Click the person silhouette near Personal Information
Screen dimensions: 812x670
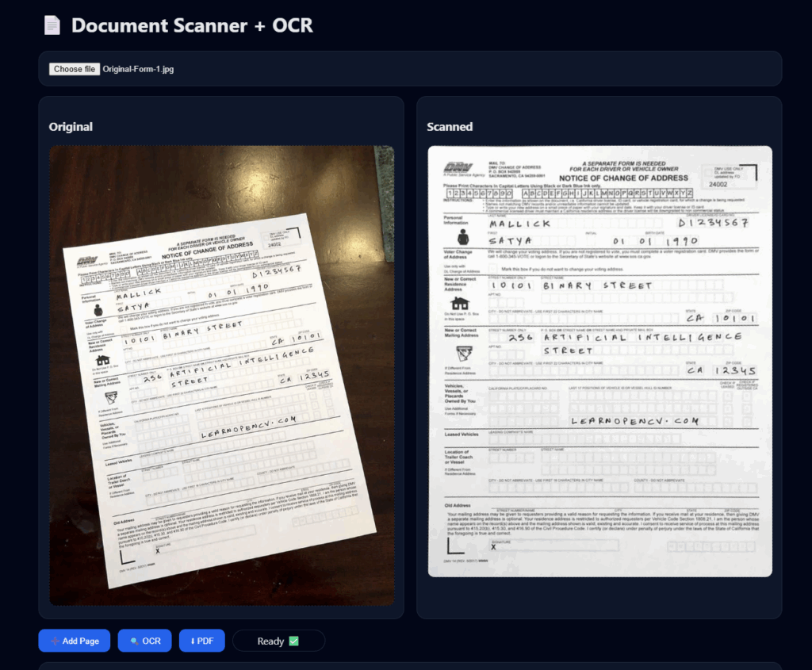tap(464, 236)
